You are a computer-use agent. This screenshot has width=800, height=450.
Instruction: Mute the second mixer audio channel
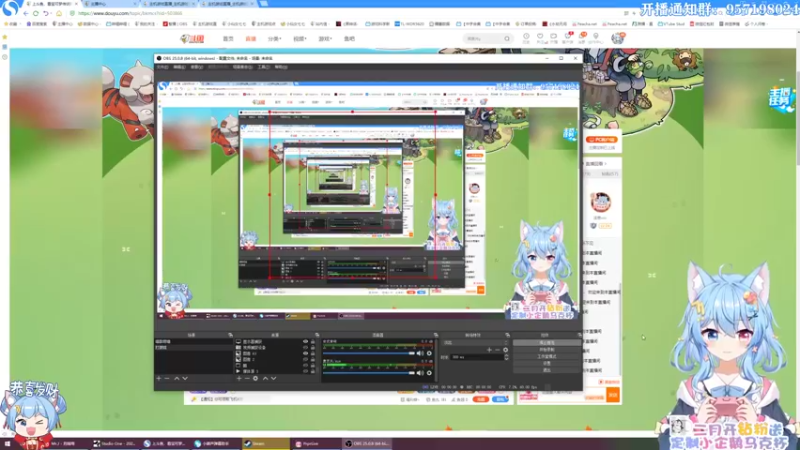[x=420, y=373]
